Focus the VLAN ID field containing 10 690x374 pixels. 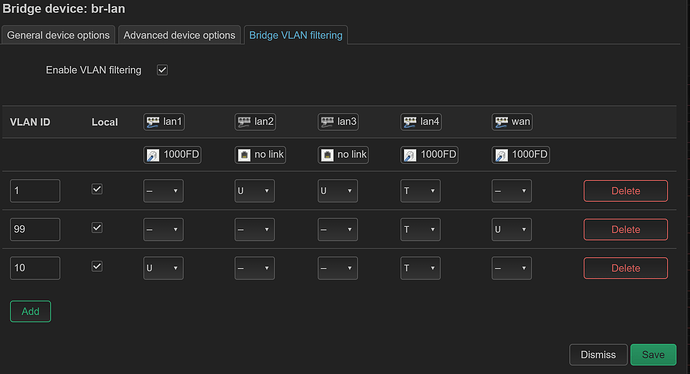click(35, 268)
